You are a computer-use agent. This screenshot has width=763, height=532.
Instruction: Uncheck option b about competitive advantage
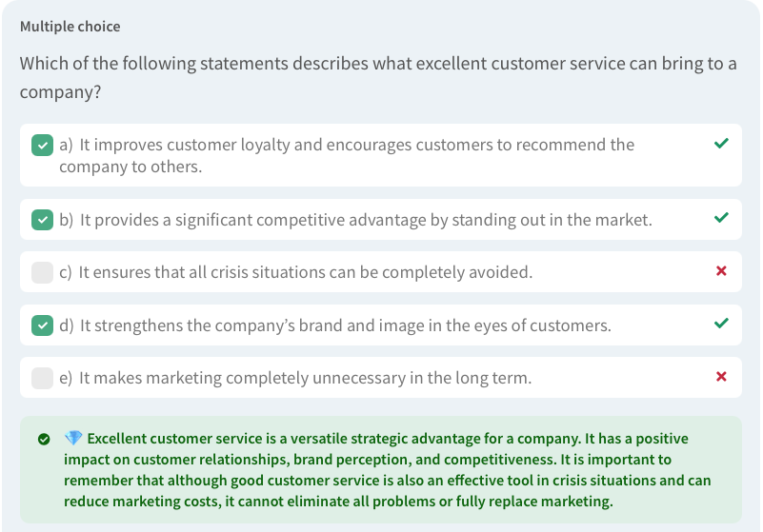[42, 220]
